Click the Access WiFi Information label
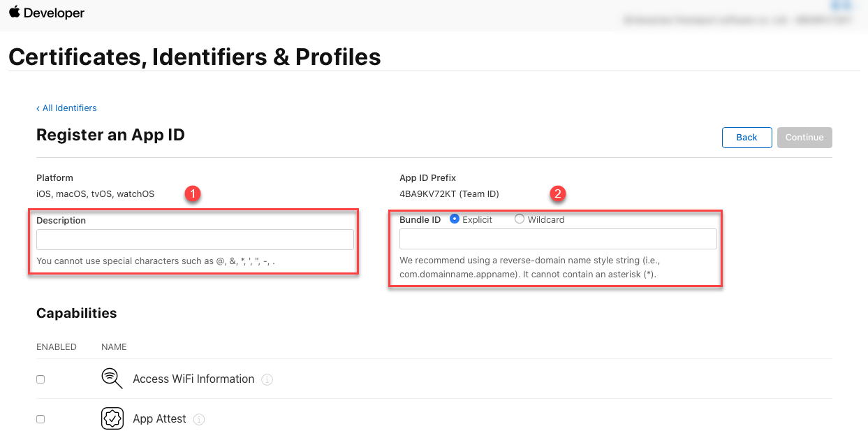The width and height of the screenshot is (868, 438). 193,379
